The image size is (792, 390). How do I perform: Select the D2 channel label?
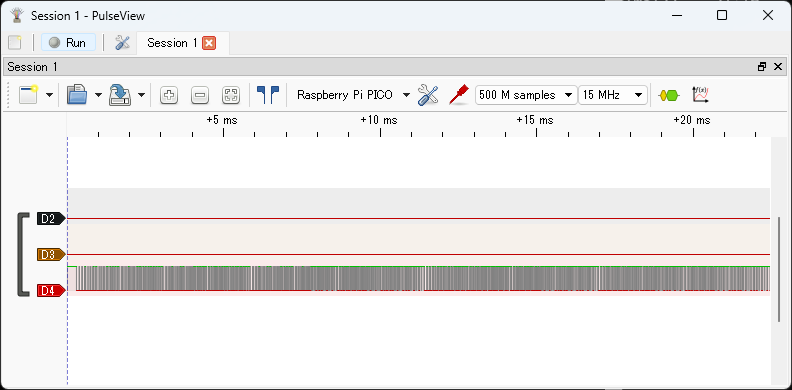coord(51,219)
